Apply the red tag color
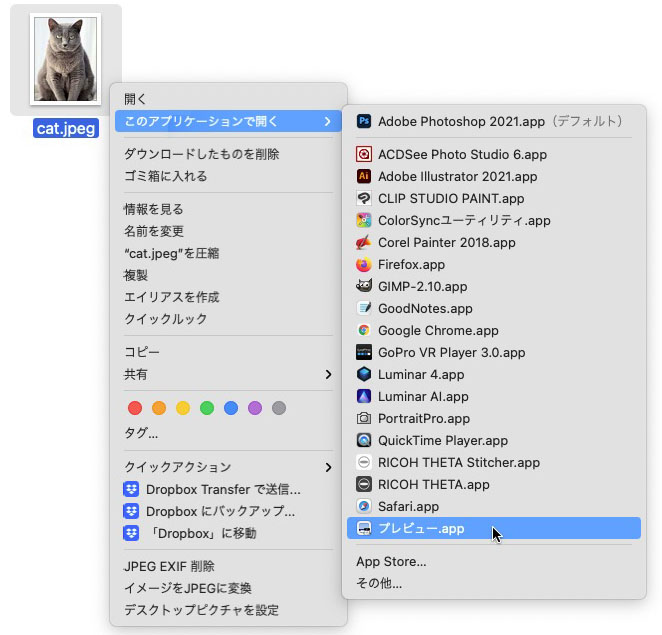662x635 pixels. click(x=135, y=408)
